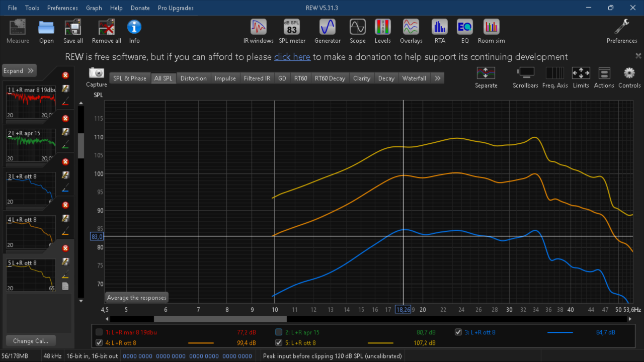Open the Room sim tool
Image resolution: width=644 pixels, height=362 pixels.
(492, 31)
